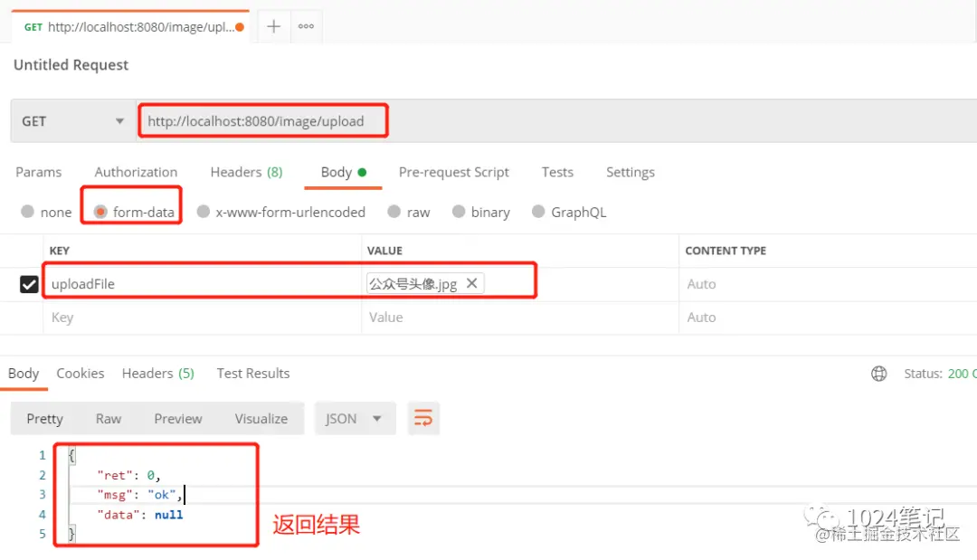
Task: Open the JSON format dropdown in response viewer
Action: click(x=355, y=418)
